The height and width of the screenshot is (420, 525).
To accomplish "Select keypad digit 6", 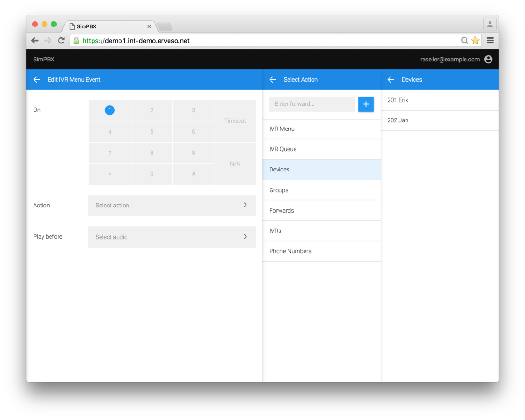I will coord(193,132).
